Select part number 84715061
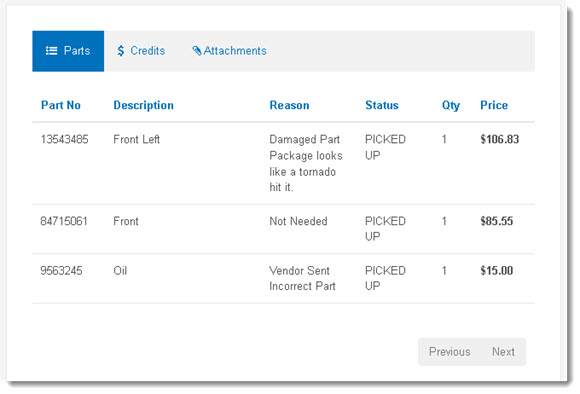This screenshot has height=394, width=580. 64,221
